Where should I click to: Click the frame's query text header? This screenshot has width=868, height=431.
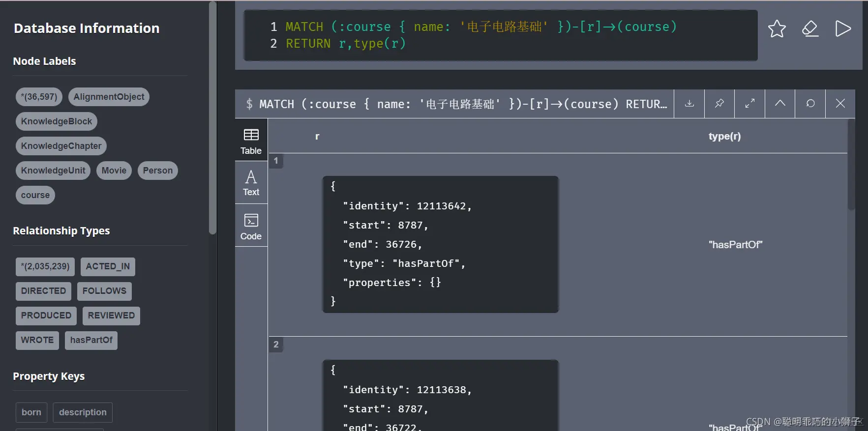click(x=456, y=104)
